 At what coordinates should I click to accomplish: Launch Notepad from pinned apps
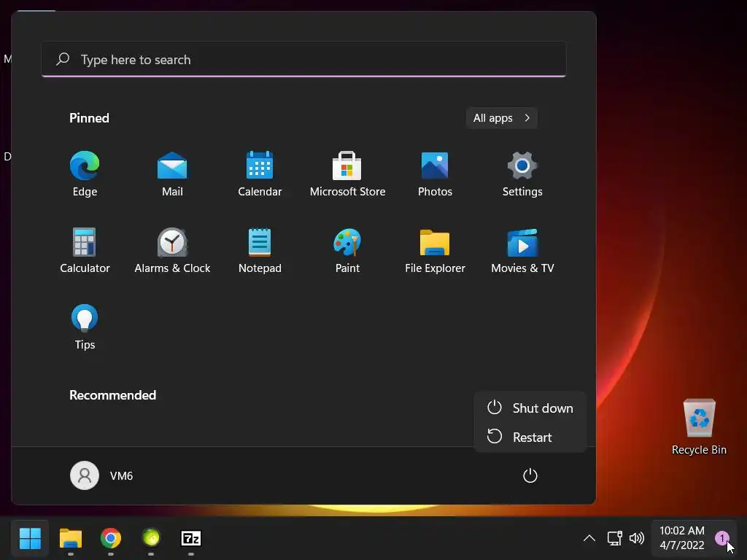pyautogui.click(x=260, y=251)
